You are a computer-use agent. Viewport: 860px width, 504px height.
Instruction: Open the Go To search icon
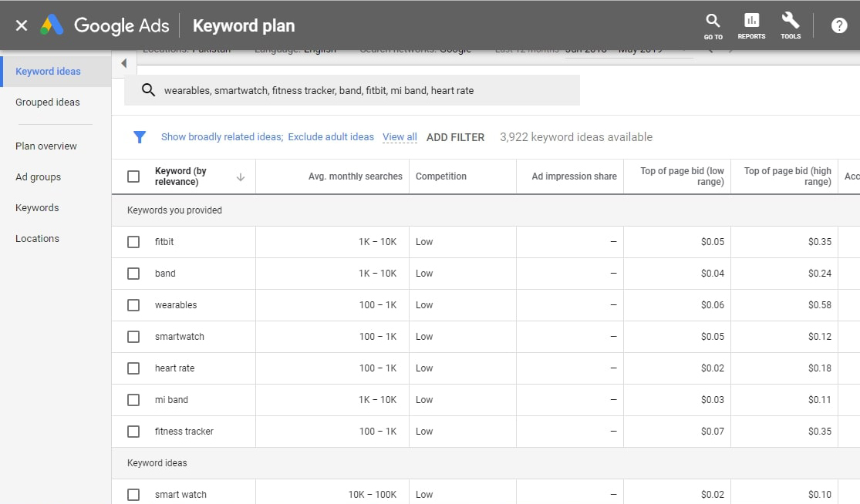[x=713, y=25]
